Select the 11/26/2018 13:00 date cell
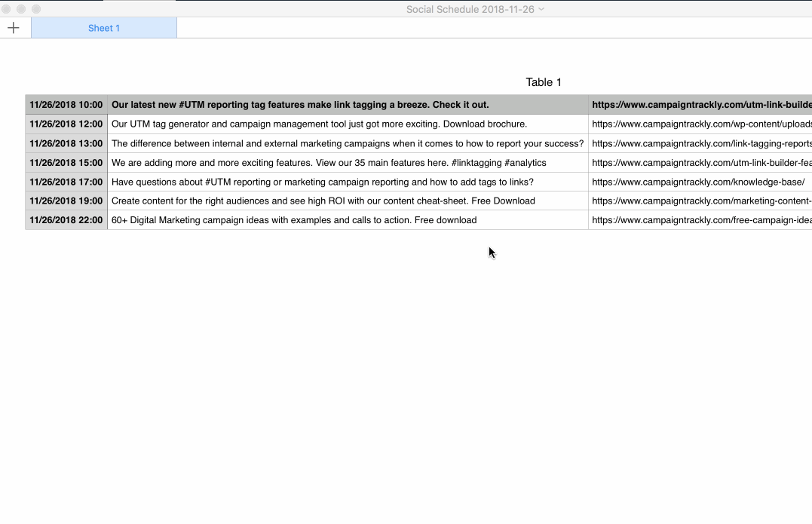This screenshot has height=524, width=812. pos(66,143)
